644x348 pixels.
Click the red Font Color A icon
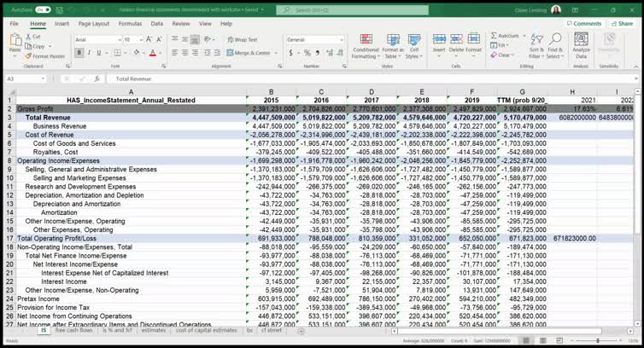pos(153,53)
